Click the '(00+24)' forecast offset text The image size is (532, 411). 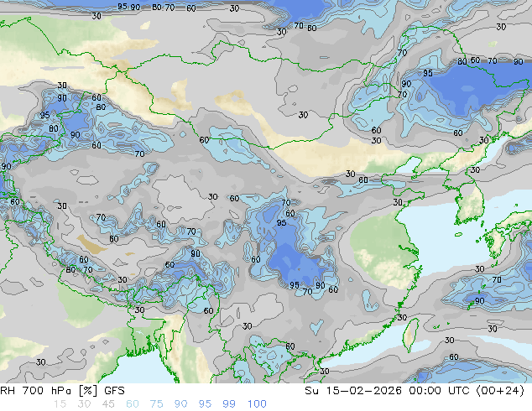point(500,391)
